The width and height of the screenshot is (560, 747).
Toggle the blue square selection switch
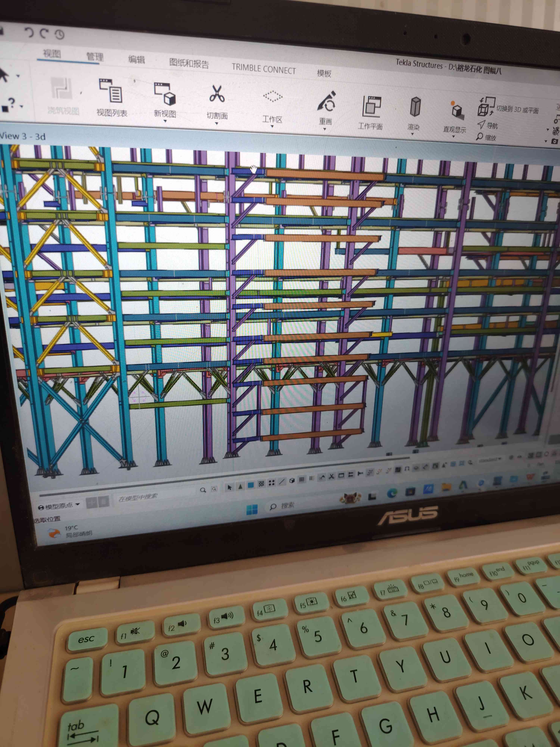(251, 485)
